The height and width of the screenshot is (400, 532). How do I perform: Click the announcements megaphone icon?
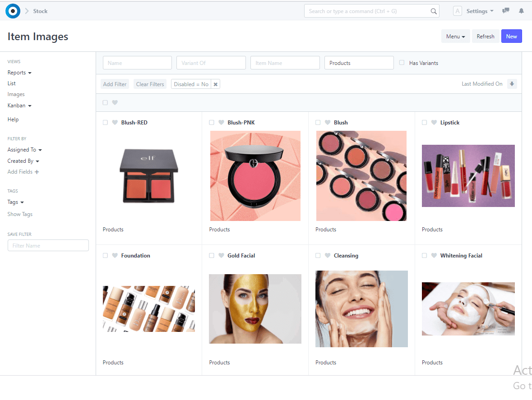(505, 11)
